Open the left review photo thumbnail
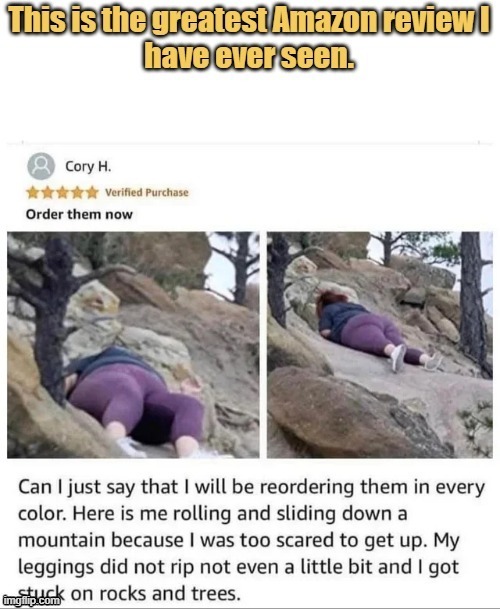This screenshot has height=609, width=500. tap(133, 345)
